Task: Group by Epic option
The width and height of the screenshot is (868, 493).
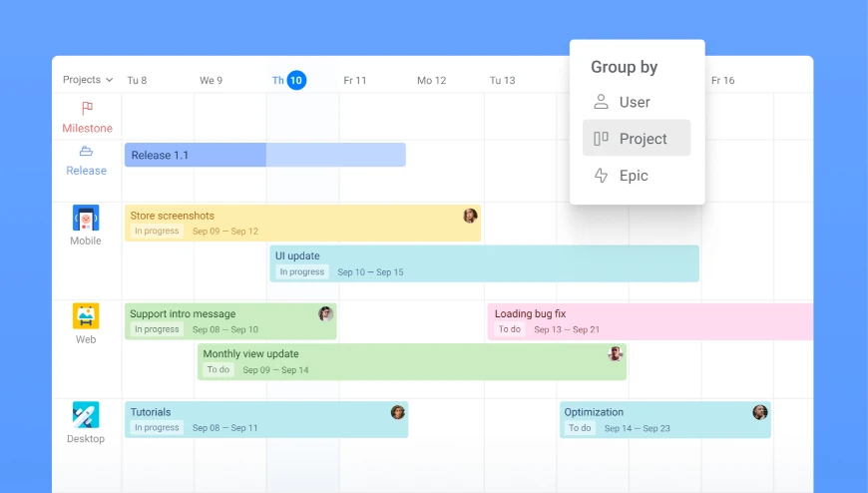Action: click(637, 176)
